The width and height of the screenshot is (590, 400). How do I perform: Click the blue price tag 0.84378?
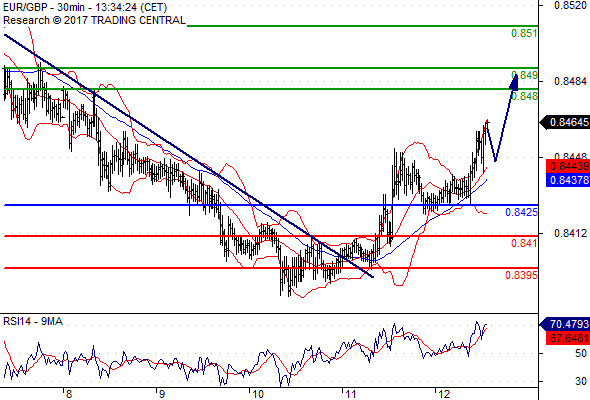568,180
